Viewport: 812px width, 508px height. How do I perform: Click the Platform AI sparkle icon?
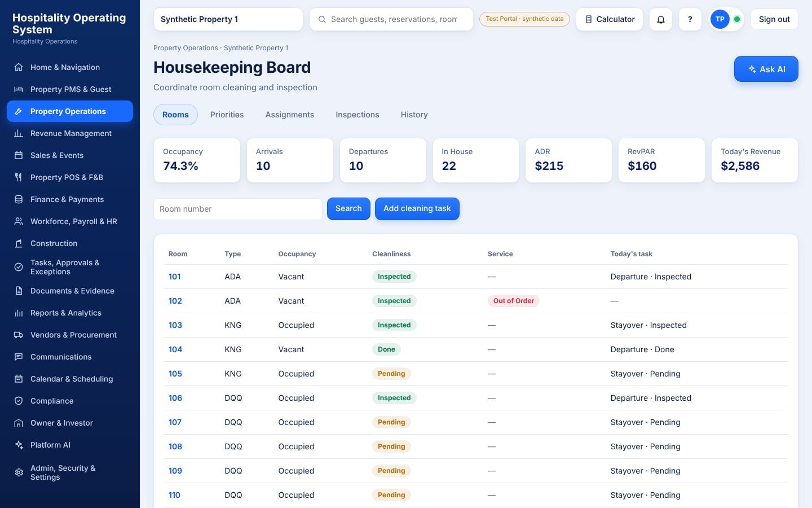click(19, 445)
